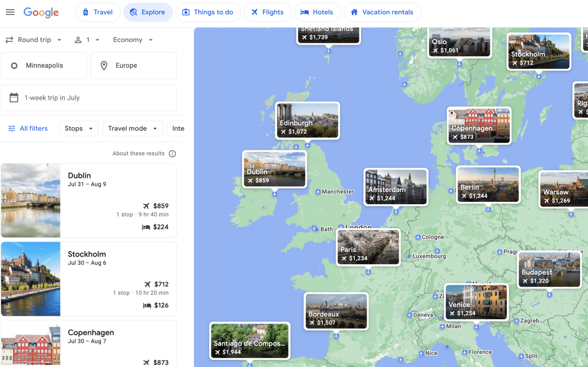Switch to the Things to do tab

pos(208,12)
